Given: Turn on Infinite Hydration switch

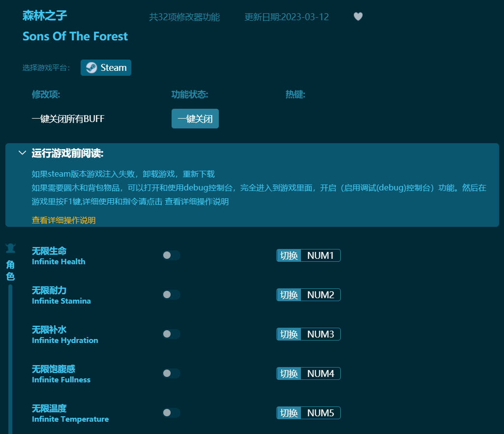Looking at the screenshot, I should 171,334.
